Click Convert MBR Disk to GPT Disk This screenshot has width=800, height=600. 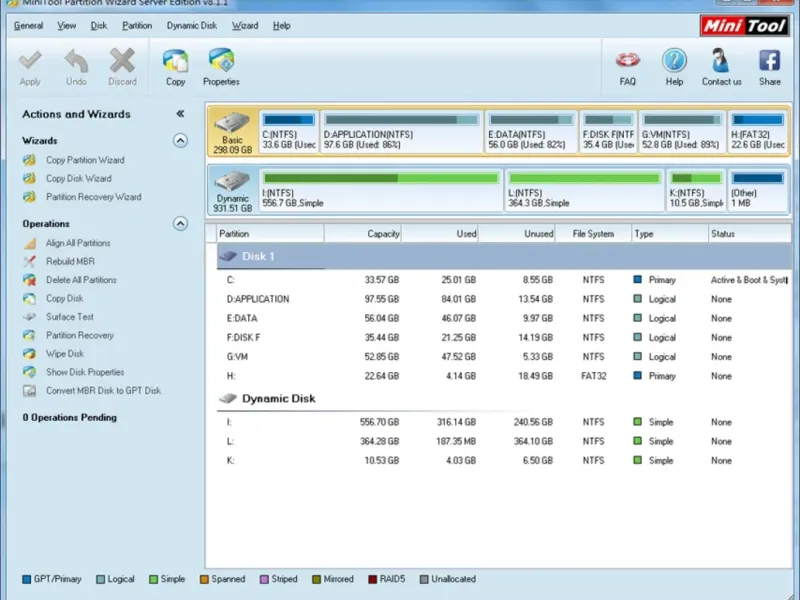[x=103, y=391]
